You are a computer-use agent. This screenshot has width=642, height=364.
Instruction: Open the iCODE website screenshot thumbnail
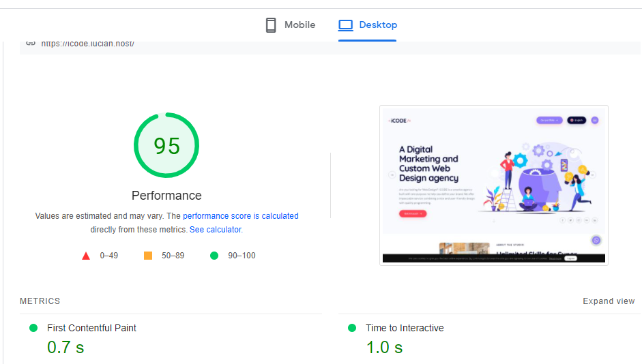pyautogui.click(x=493, y=185)
